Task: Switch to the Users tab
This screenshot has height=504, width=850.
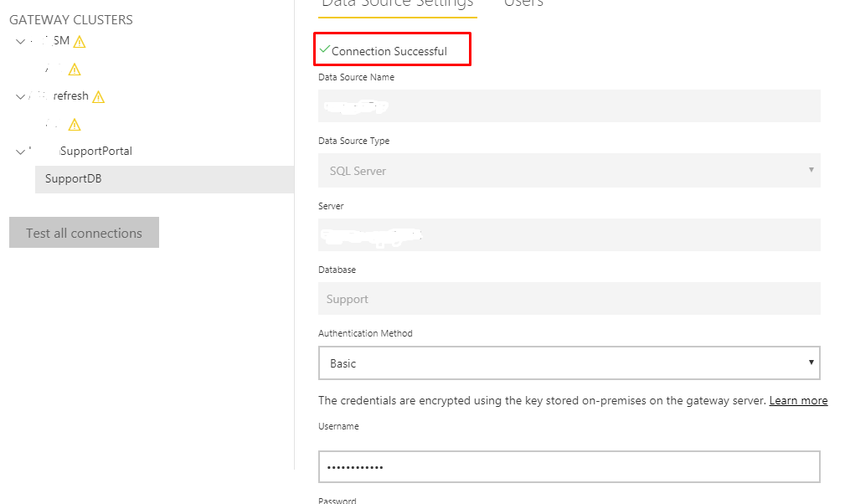Action: [523, 4]
